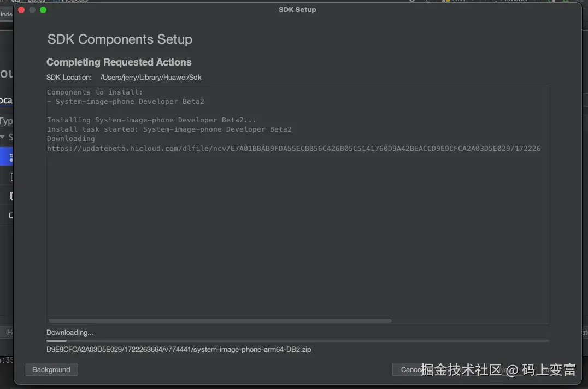Click the Background button

tap(51, 369)
